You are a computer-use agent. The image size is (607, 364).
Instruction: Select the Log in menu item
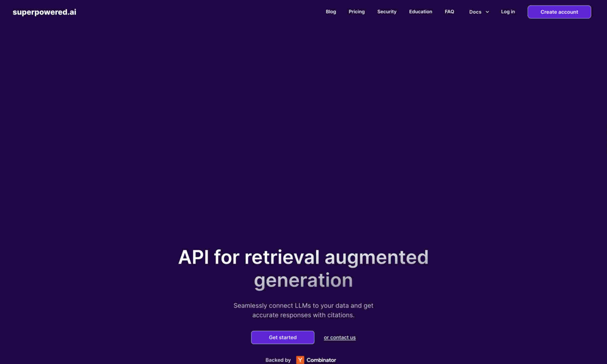coord(508,12)
